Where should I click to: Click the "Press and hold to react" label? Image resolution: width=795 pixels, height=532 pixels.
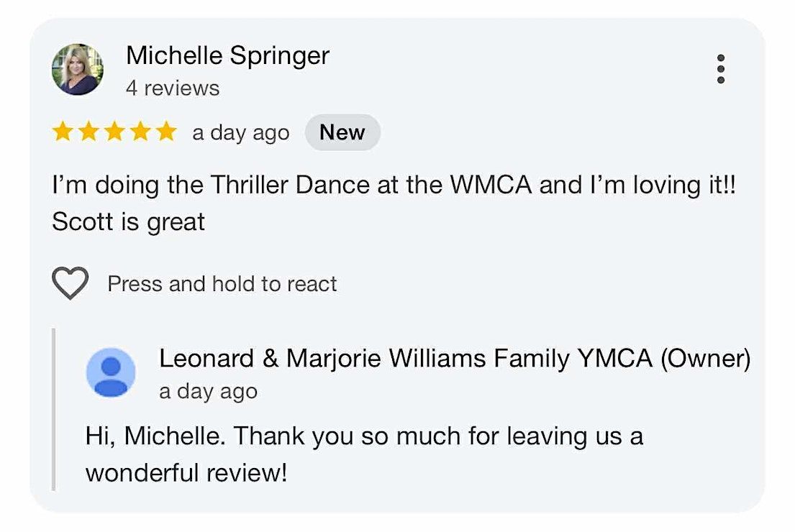[222, 284]
